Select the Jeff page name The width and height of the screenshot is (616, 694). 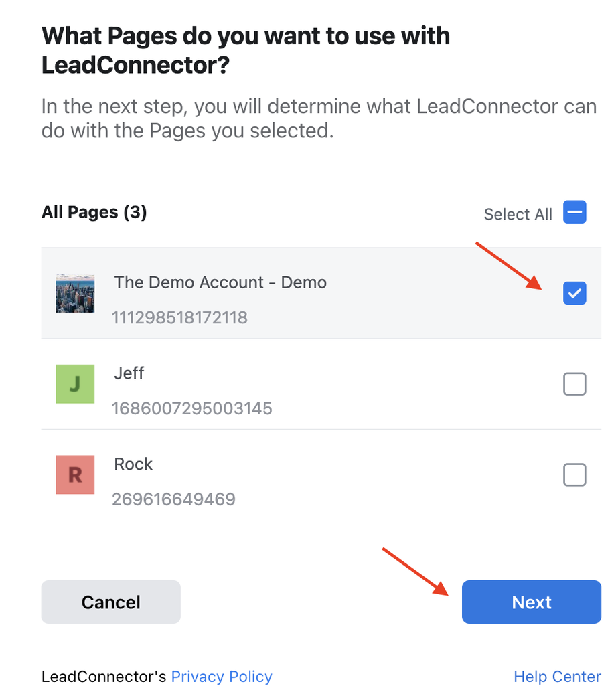click(x=129, y=373)
